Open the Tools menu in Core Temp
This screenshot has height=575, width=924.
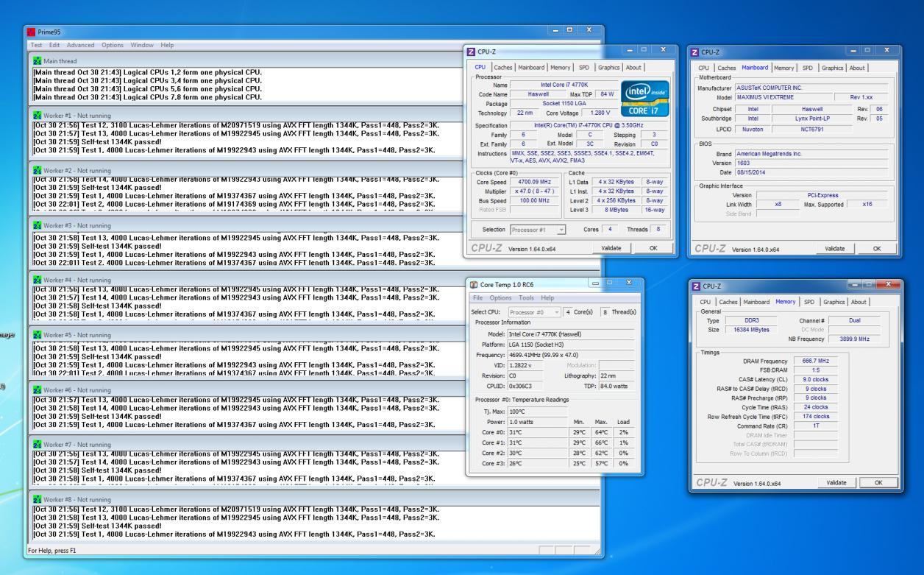(x=526, y=297)
